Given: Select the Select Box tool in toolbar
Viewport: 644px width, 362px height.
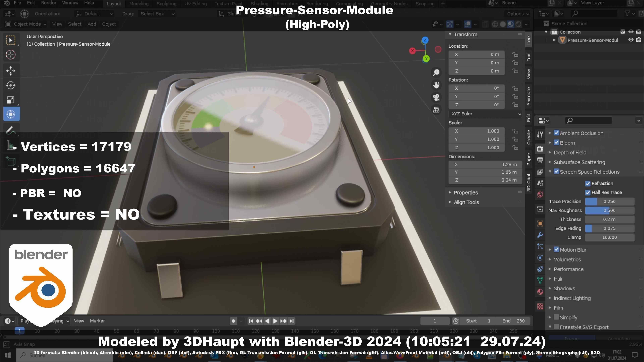Looking at the screenshot, I should (11, 40).
